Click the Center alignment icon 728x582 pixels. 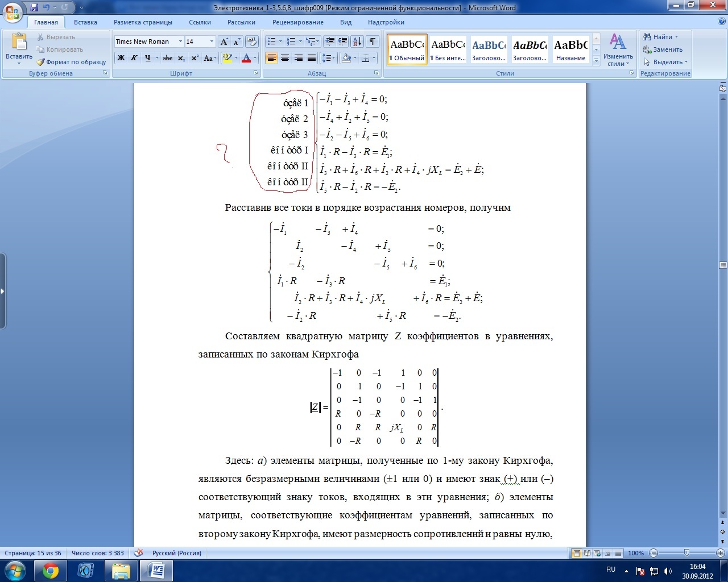(285, 58)
